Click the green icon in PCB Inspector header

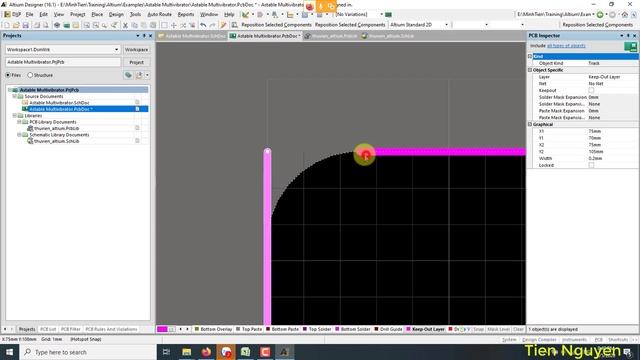pyautogui.click(x=630, y=46)
